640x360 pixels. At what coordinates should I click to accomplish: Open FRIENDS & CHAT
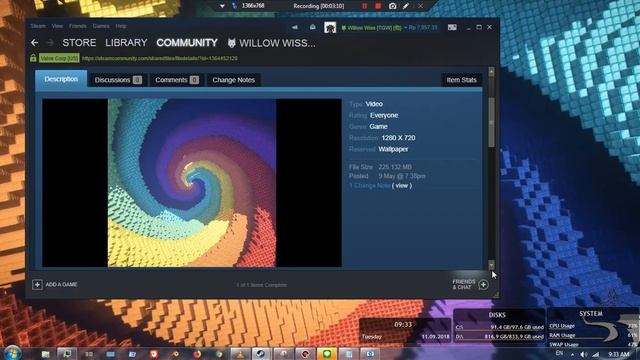[x=464, y=284]
